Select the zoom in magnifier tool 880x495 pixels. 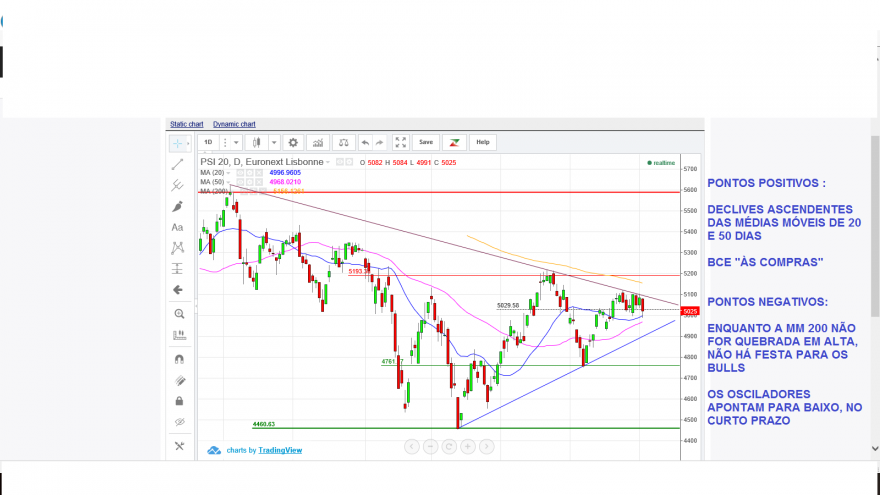pos(179,314)
